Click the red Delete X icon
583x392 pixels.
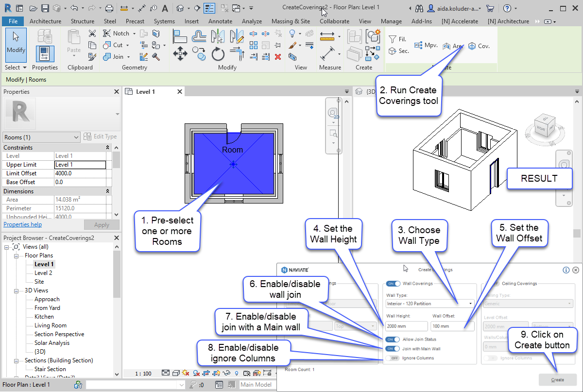tap(278, 57)
